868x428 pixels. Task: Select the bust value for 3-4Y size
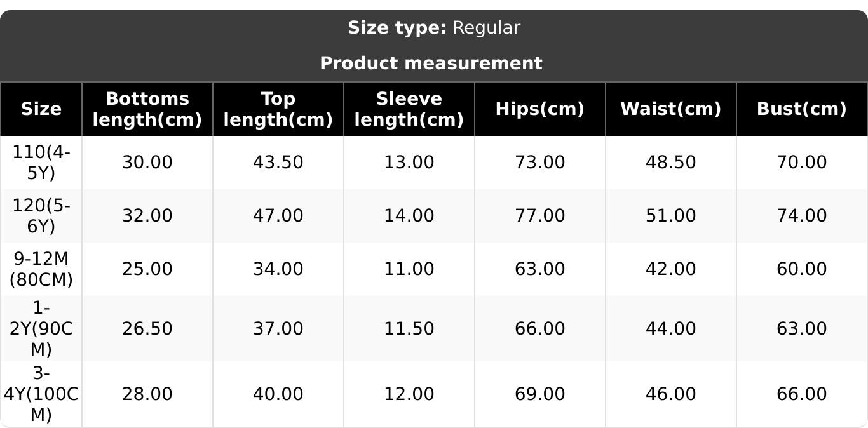tap(801, 394)
